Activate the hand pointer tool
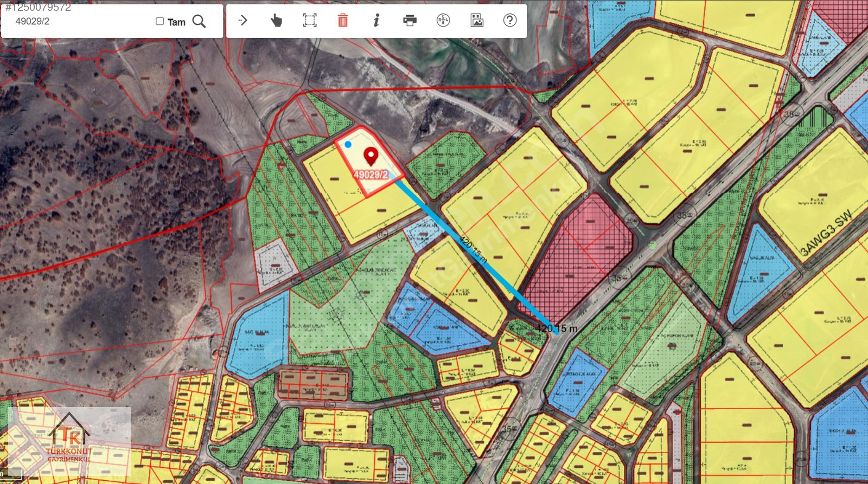Screen dimensions: 868x484 point(276,21)
